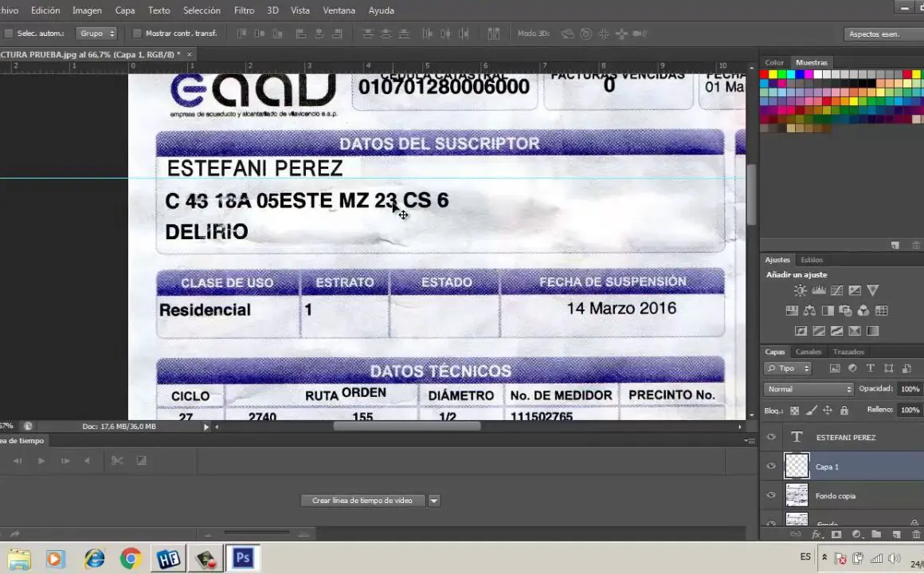924x574 pixels.
Task: Link the selected layers
Action: point(796,534)
